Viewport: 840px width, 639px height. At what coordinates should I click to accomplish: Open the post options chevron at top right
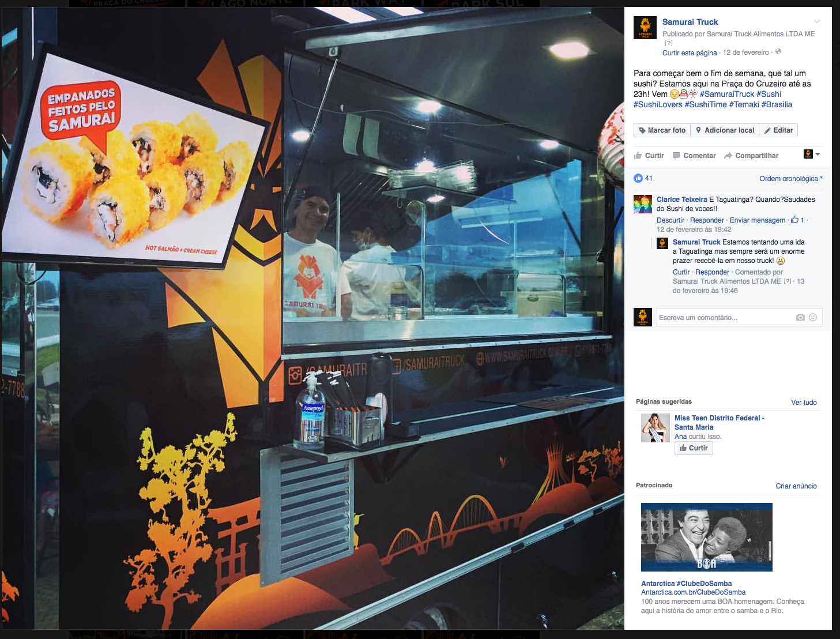pos(817,22)
